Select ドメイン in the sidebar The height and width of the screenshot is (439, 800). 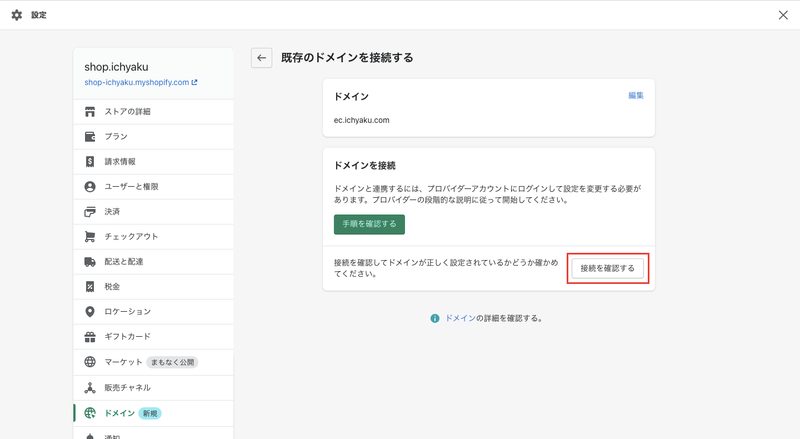pos(154,413)
